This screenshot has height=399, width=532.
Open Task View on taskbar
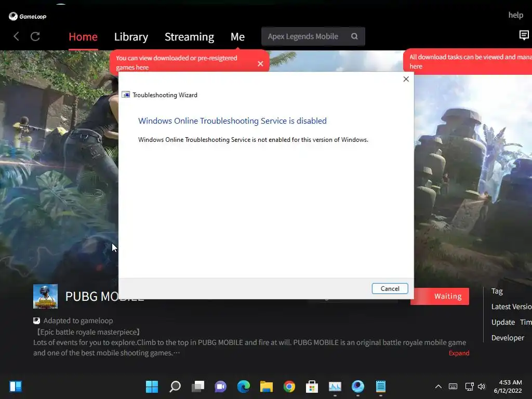pyautogui.click(x=198, y=386)
